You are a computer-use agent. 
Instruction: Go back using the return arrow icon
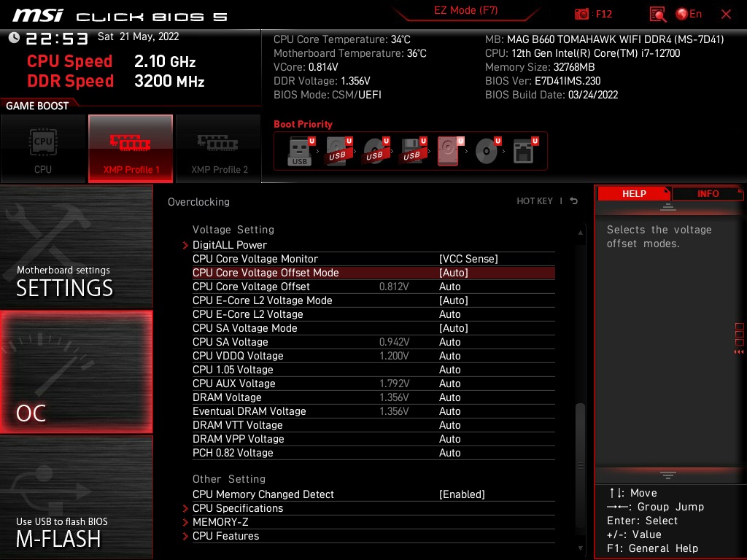coord(574,201)
